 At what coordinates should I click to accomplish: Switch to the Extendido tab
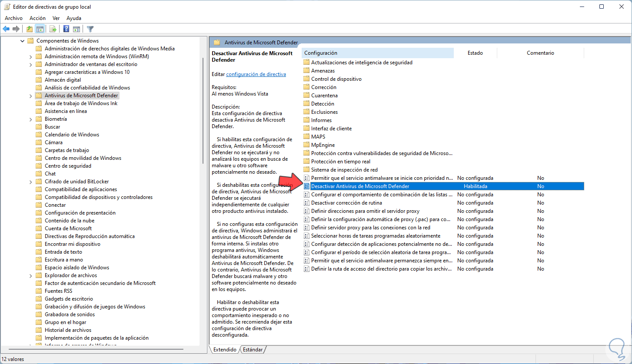[225, 350]
